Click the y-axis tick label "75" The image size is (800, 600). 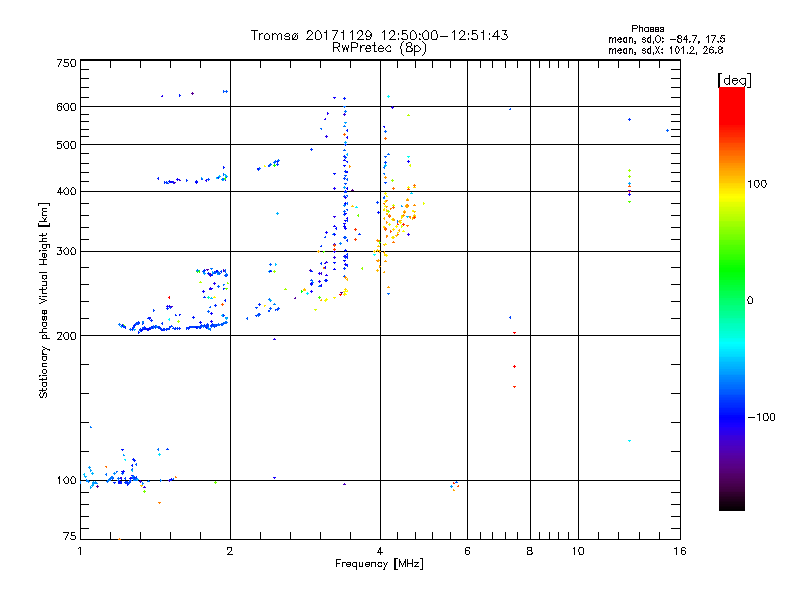tap(70, 536)
